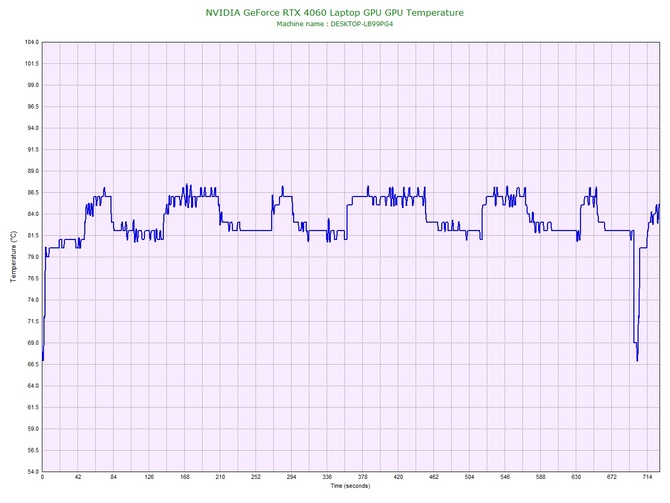This screenshot has width=670, height=503.
Task: Click the 168 x-axis tick label
Action: click(x=185, y=477)
